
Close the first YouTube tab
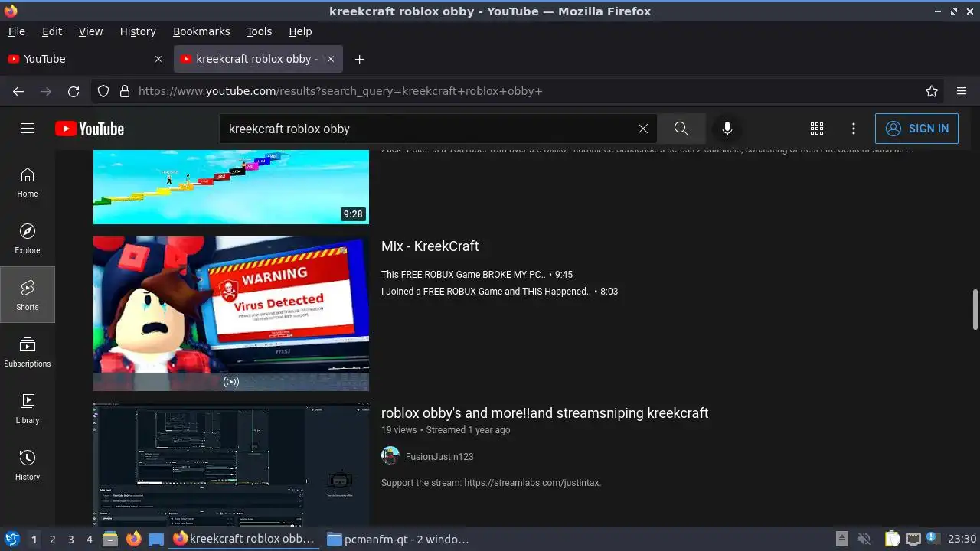point(158,59)
